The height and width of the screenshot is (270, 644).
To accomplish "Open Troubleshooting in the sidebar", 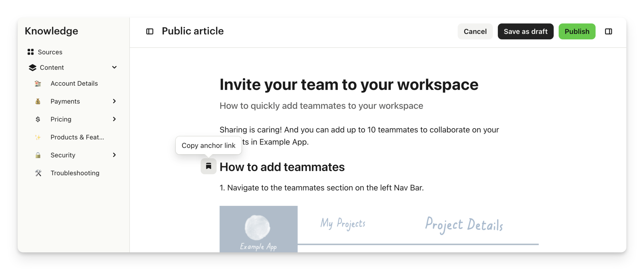I will point(75,173).
